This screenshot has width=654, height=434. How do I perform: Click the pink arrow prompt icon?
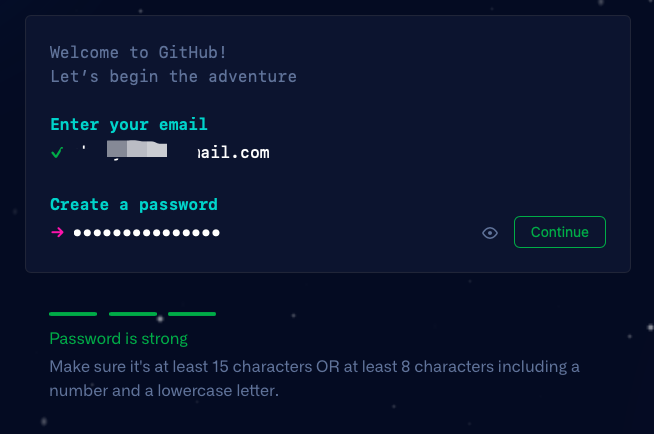[x=57, y=232]
